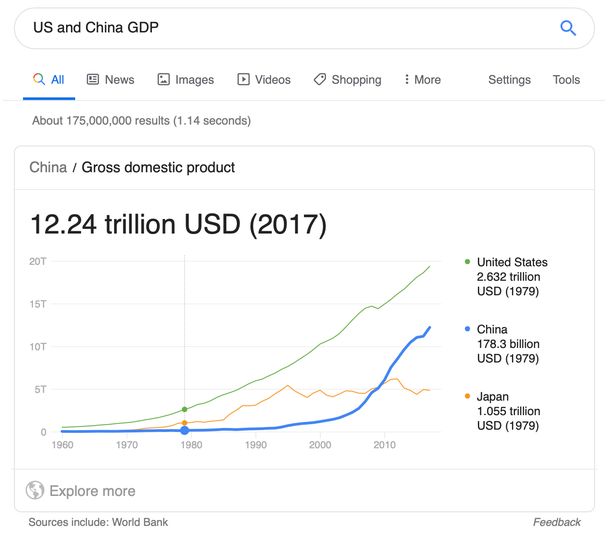Image resolution: width=608 pixels, height=536 pixels.
Task: Click the blue 1979 marker on China line
Action: pyautogui.click(x=184, y=431)
